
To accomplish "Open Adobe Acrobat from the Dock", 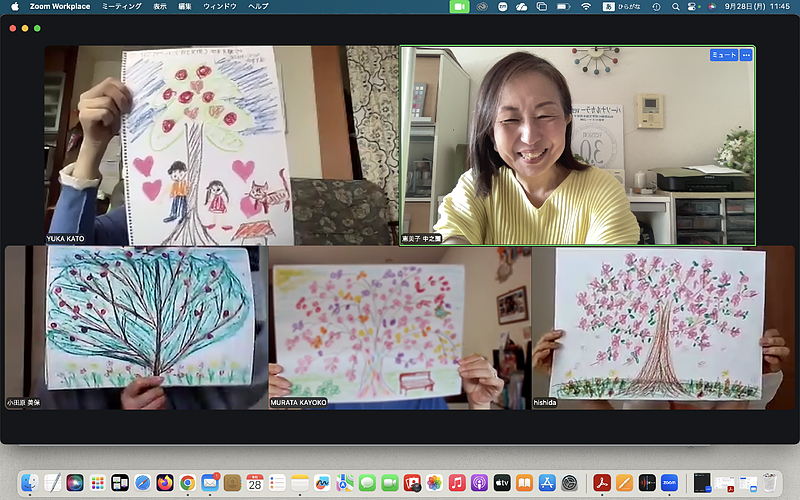I will [602, 482].
